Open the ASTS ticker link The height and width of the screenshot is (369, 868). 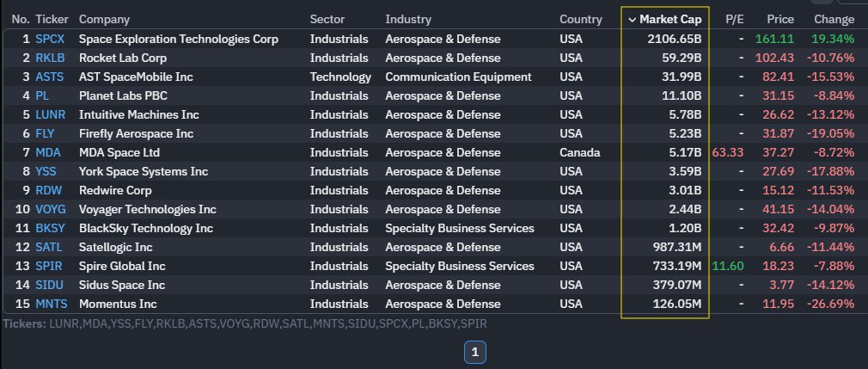pyautogui.click(x=49, y=77)
